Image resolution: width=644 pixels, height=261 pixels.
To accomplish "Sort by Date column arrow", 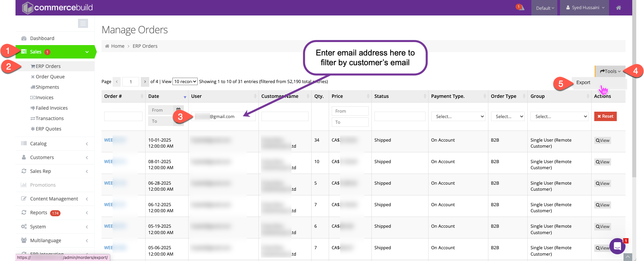I will point(185,97).
